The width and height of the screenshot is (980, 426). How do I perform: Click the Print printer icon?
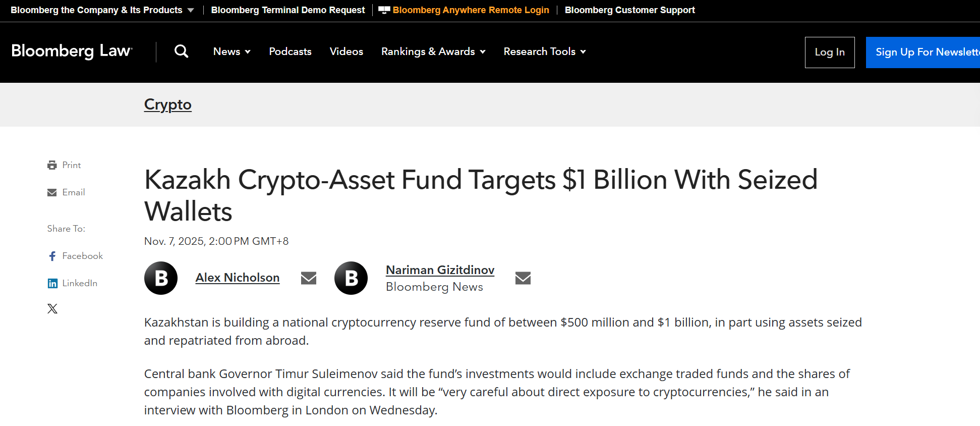click(52, 165)
